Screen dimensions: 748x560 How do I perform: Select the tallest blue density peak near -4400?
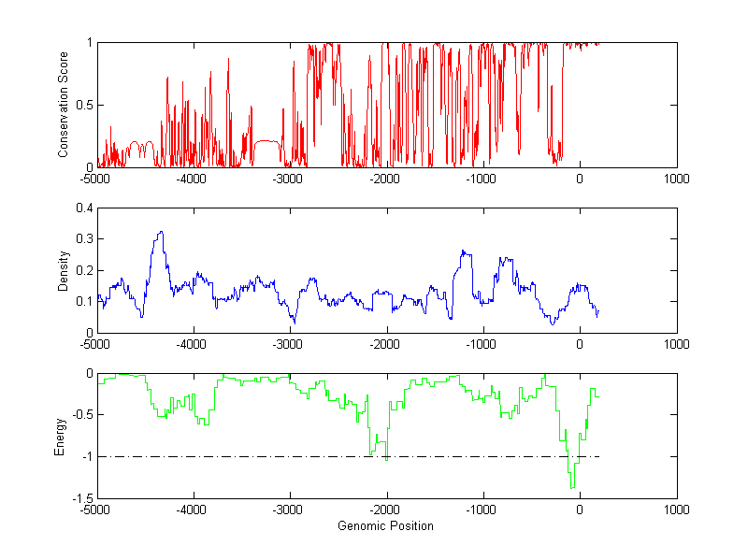pyautogui.click(x=160, y=232)
